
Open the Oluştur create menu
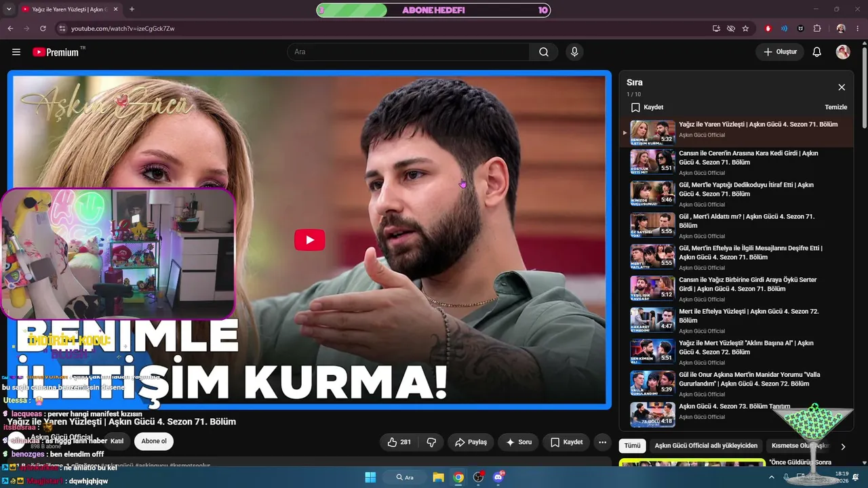780,52
